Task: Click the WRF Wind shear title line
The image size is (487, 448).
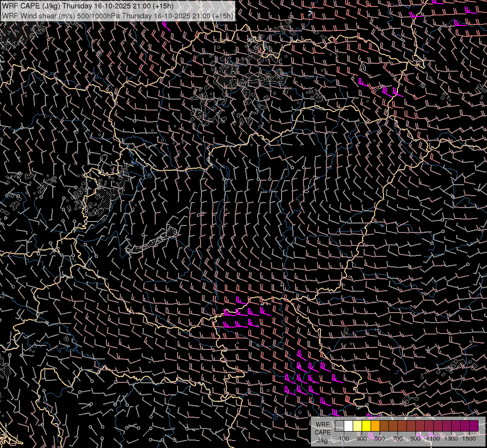Action: click(117, 15)
